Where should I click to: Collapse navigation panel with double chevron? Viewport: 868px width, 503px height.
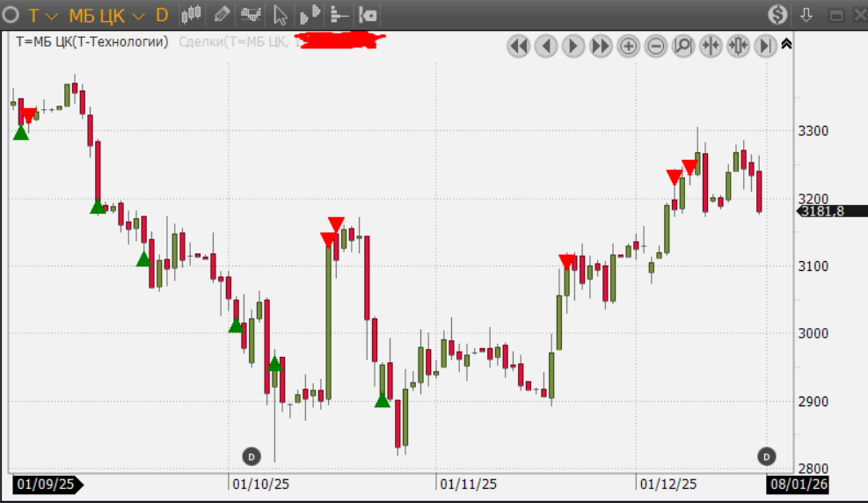[x=786, y=43]
